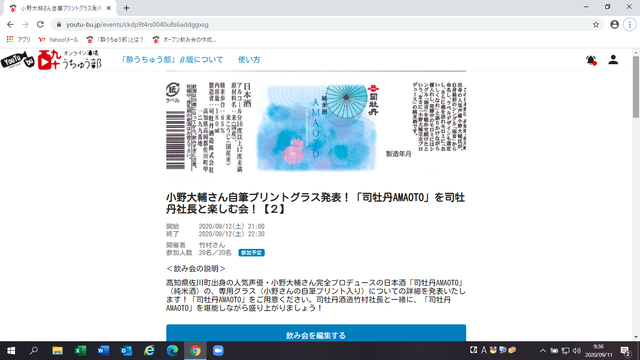Open Internet Explorer from taskbar
640x360 pixels.
coord(149,351)
